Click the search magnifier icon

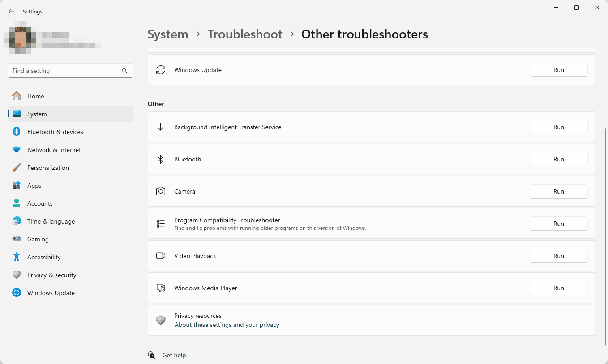[x=124, y=71]
